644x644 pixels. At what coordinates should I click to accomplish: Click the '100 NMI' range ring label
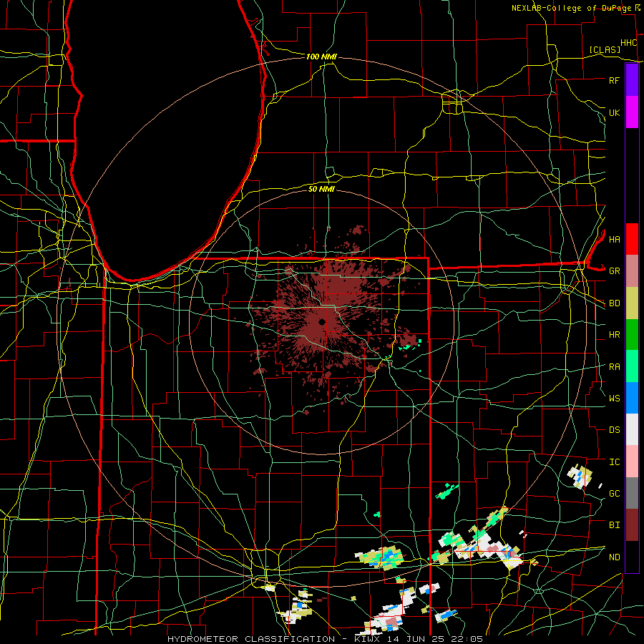pyautogui.click(x=321, y=57)
